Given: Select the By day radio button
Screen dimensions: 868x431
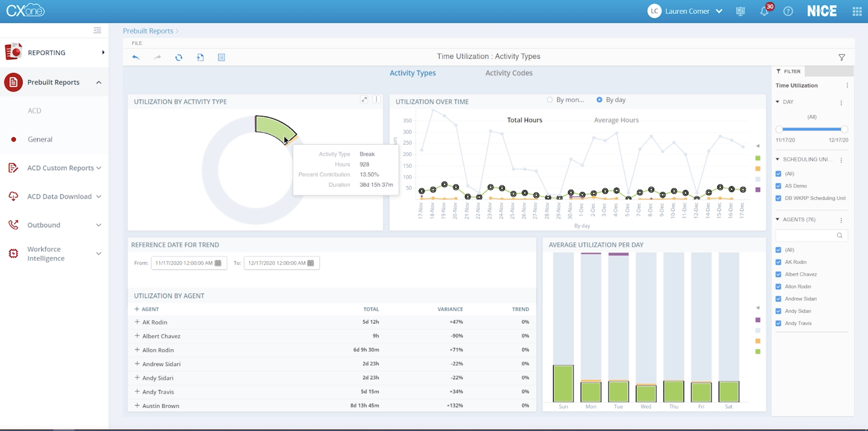Looking at the screenshot, I should tap(599, 100).
